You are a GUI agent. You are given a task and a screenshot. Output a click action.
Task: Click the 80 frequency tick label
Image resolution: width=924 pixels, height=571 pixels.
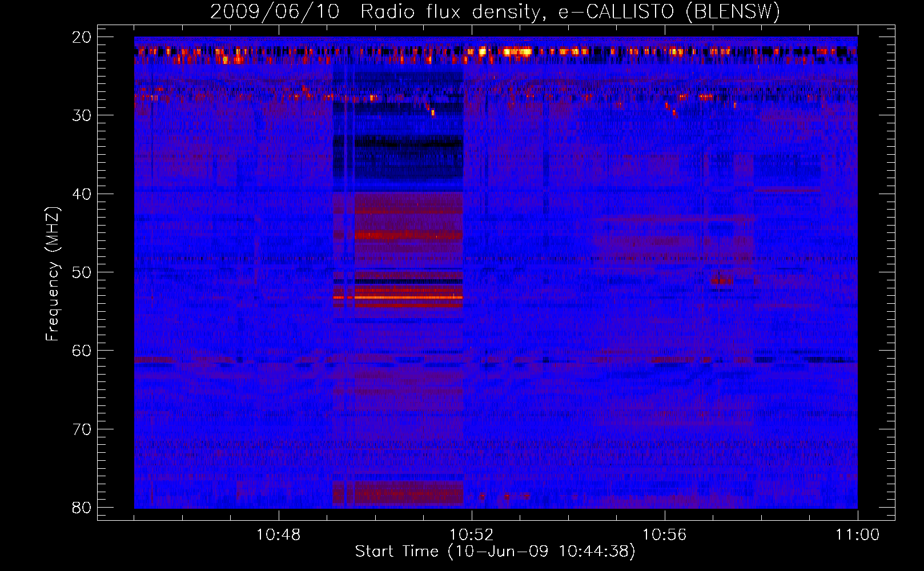(83, 508)
